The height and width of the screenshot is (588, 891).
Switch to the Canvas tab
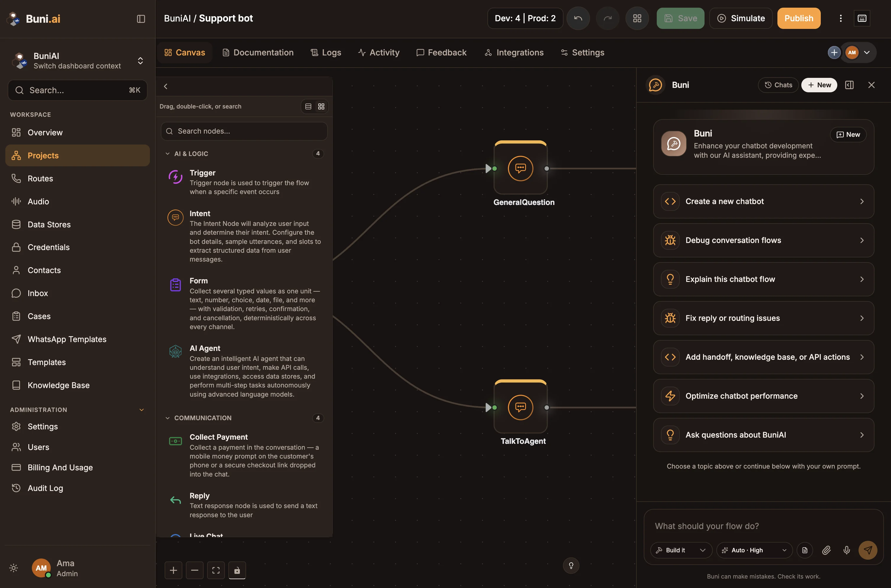tap(185, 52)
